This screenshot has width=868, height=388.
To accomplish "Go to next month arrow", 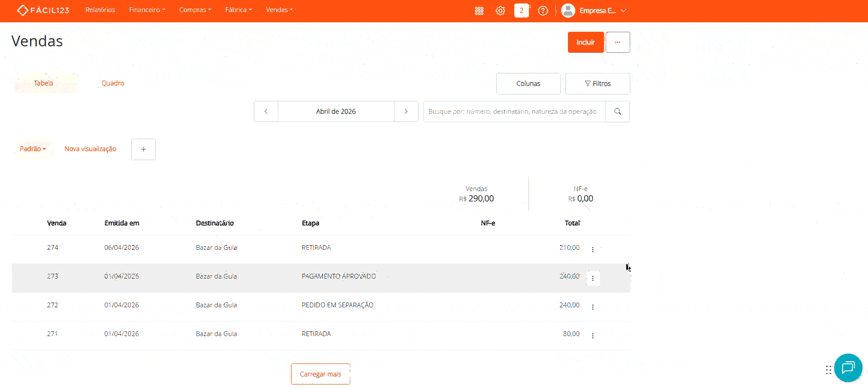I will (x=406, y=112).
